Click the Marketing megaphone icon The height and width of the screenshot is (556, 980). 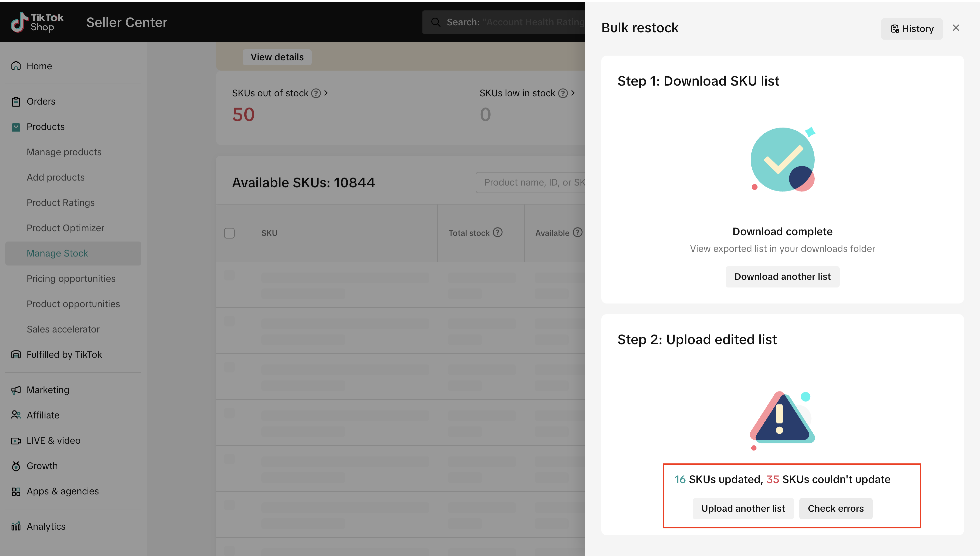pyautogui.click(x=16, y=390)
